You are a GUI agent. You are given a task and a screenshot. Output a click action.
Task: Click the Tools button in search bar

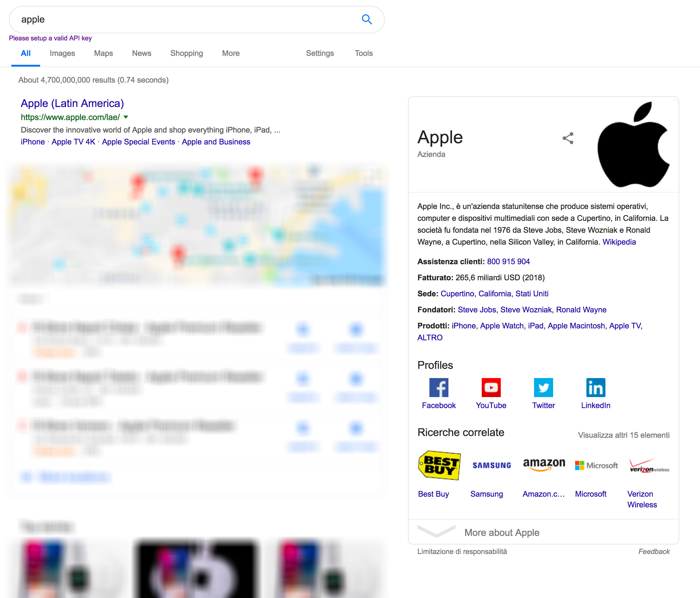364,53
